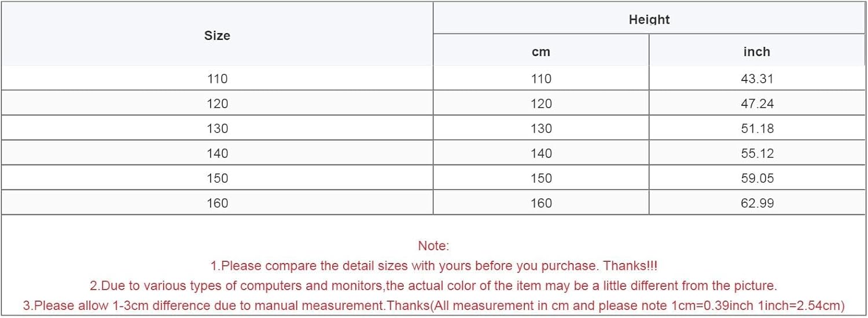Click the note about computers and monitors
868x318 pixels.
433,286
